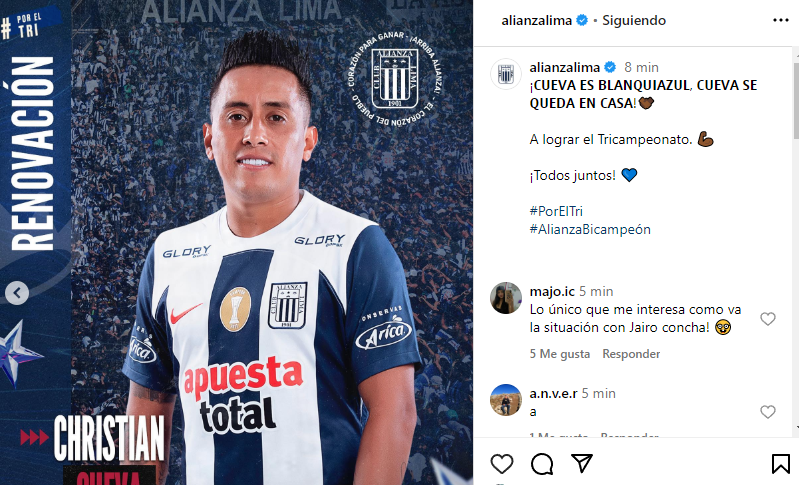Like majo.ic's comment
Screen dimensions: 799x485
(767, 319)
